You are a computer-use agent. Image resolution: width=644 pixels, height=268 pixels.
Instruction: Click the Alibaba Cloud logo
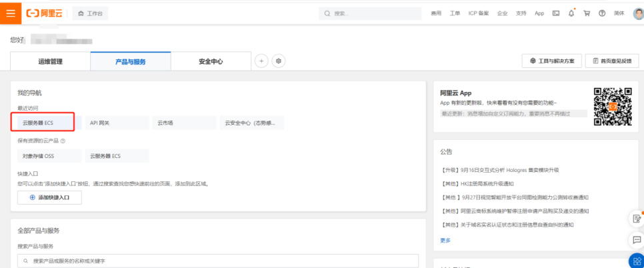[x=44, y=13]
